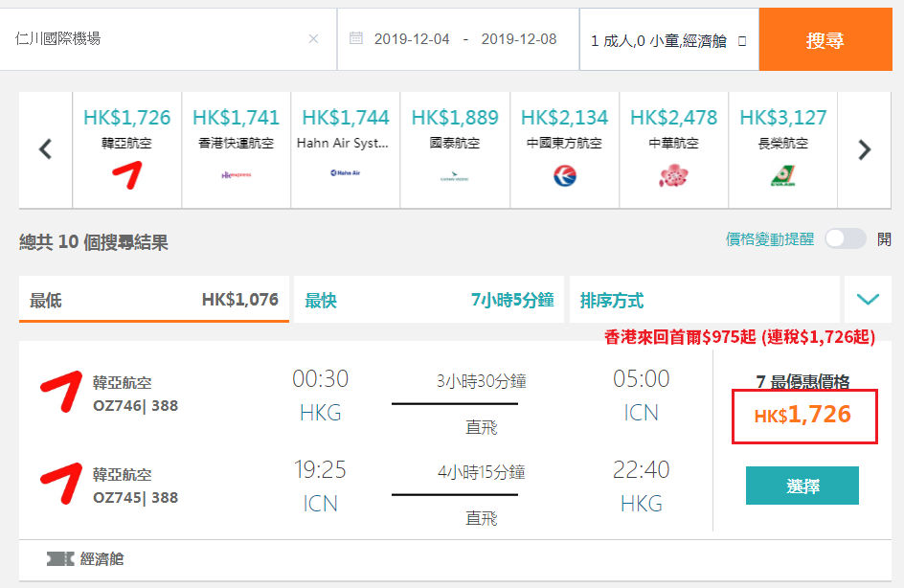Click the 選擇 button for the HK$1,726 fare
Image resolution: width=904 pixels, height=588 pixels.
(x=802, y=486)
